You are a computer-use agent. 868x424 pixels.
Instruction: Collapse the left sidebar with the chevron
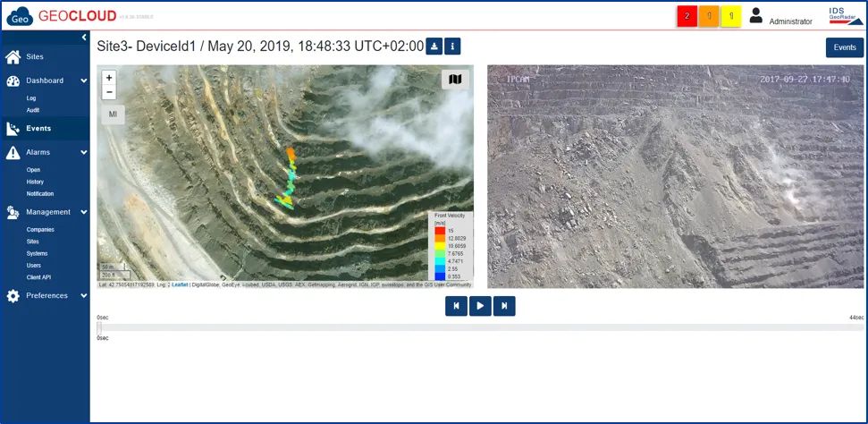84,37
